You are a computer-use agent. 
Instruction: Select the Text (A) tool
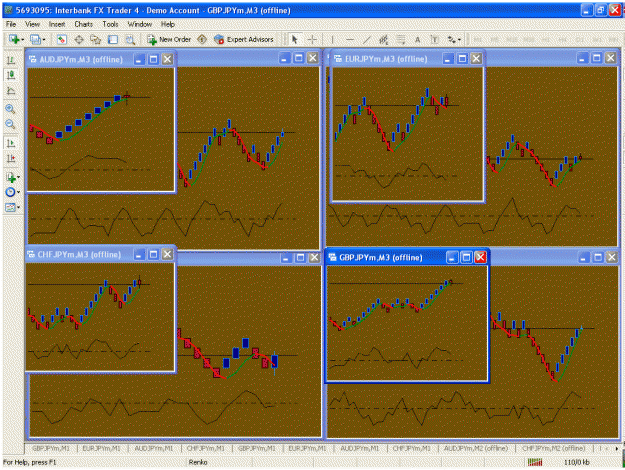pyautogui.click(x=417, y=39)
